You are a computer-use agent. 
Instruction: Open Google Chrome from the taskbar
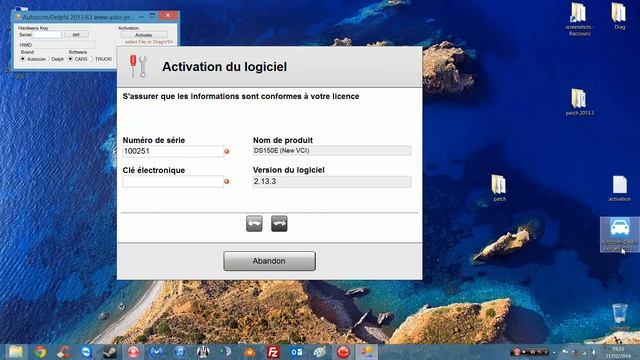(x=40, y=352)
